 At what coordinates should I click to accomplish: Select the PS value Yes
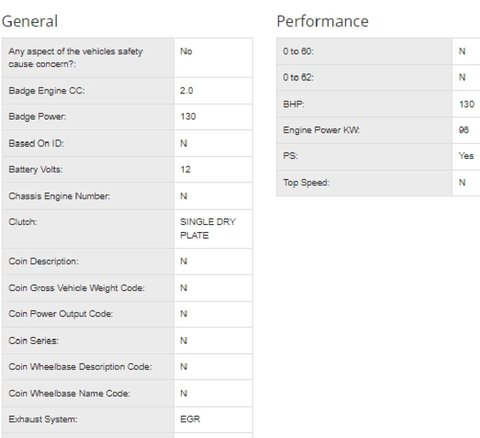click(466, 156)
